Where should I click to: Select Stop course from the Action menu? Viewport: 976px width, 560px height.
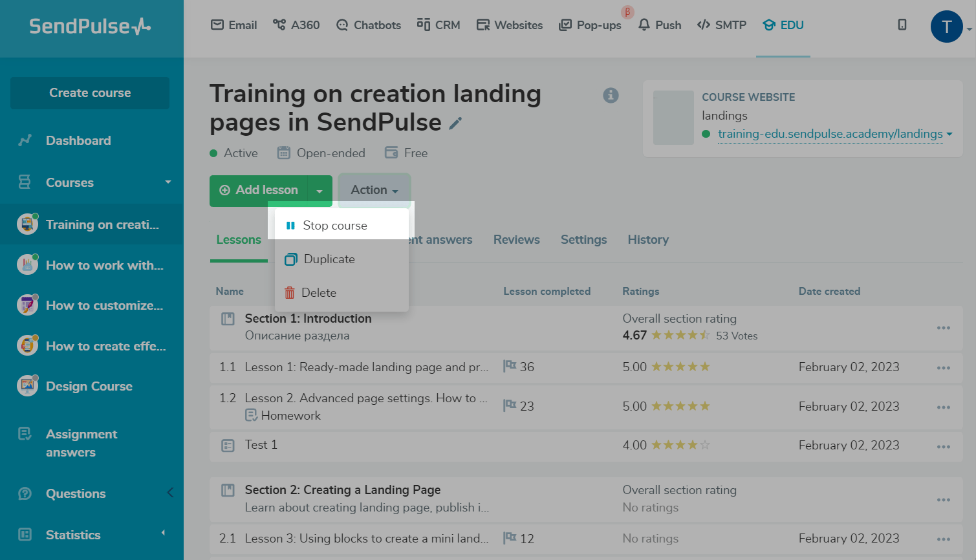[x=335, y=225]
